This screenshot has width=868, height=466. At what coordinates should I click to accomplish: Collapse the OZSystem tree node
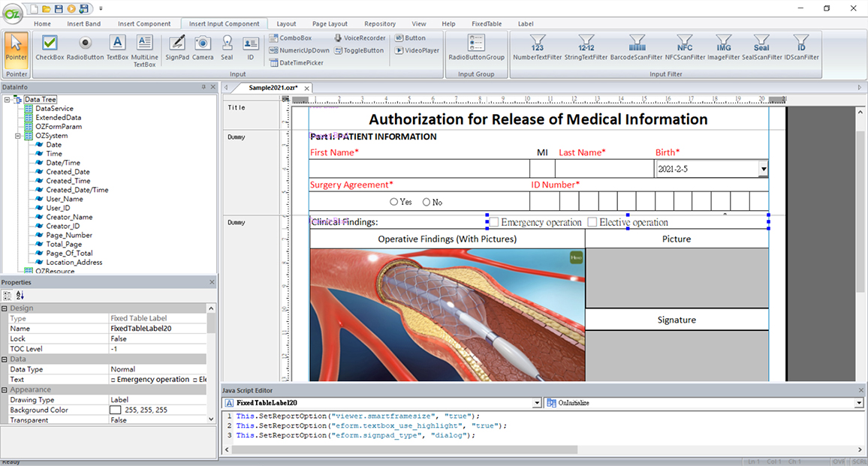click(x=17, y=135)
